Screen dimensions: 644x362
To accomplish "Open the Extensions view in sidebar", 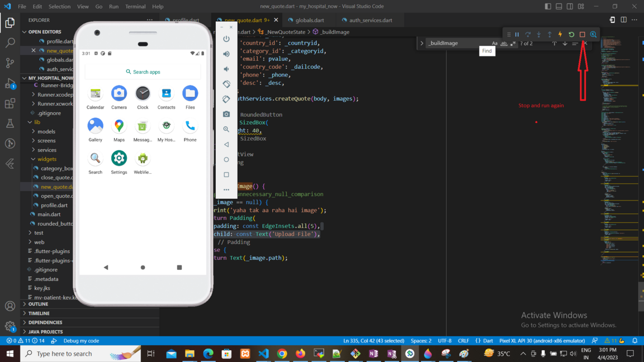I will (x=10, y=103).
